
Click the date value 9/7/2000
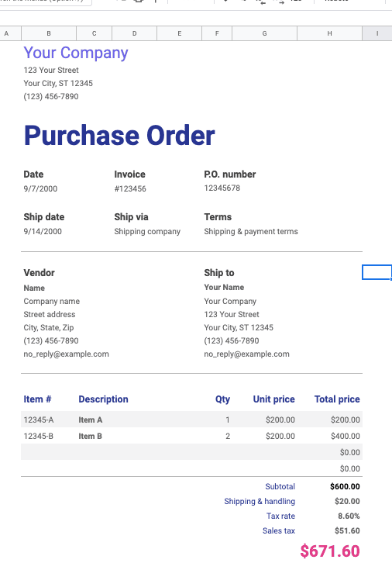click(40, 188)
